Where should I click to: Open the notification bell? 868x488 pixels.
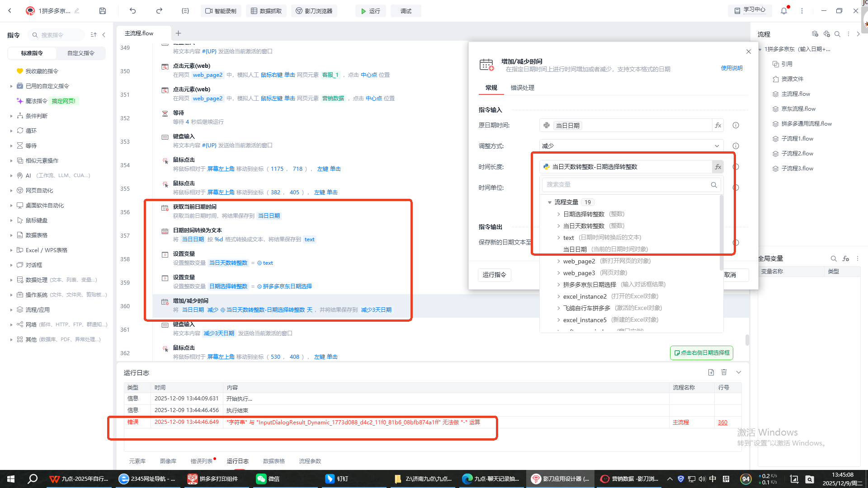[x=784, y=11]
